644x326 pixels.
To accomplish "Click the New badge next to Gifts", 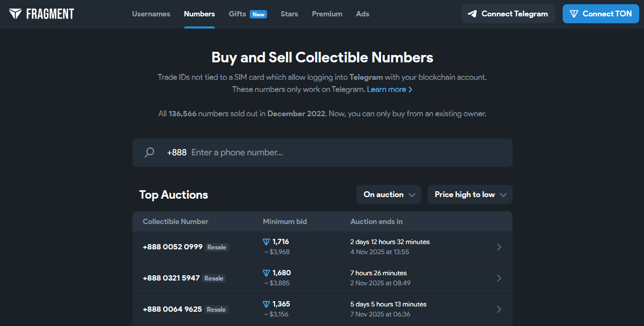I will coord(259,14).
